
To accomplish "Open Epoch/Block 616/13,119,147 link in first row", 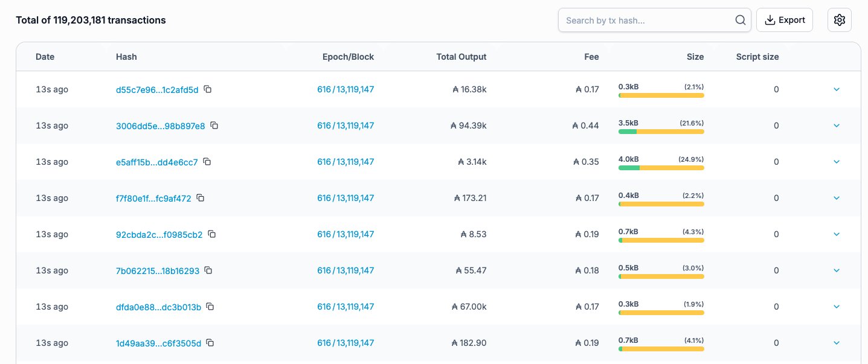I will pyautogui.click(x=346, y=89).
